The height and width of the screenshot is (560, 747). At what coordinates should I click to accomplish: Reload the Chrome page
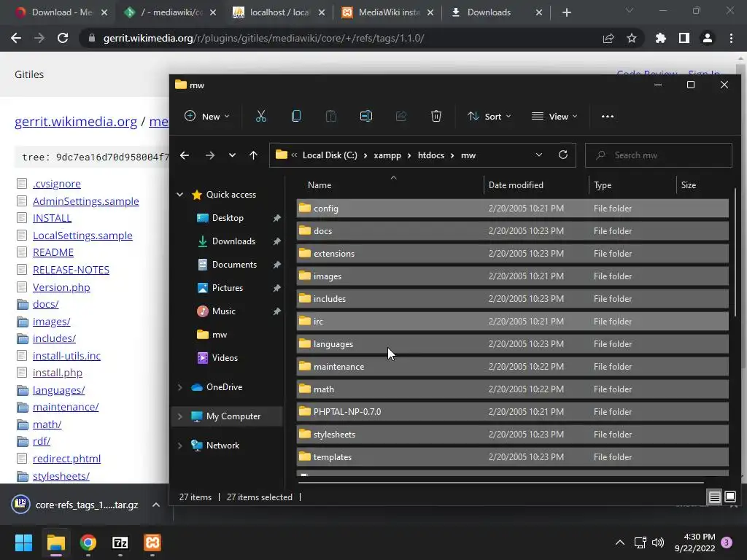pyautogui.click(x=63, y=38)
